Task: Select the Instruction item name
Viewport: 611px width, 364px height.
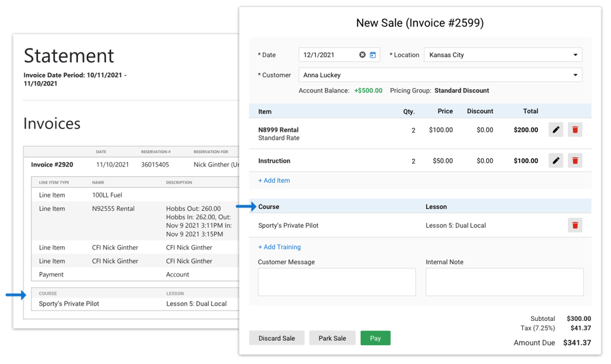Action: click(275, 161)
